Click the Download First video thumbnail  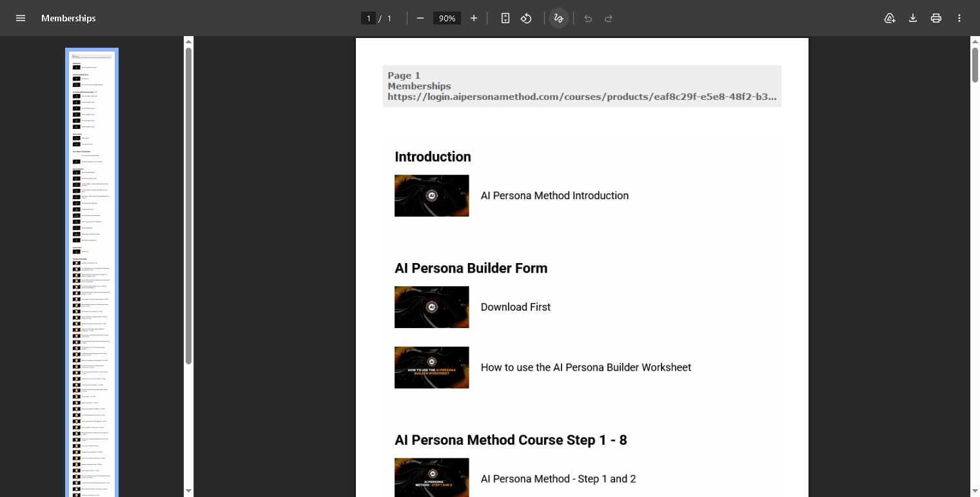point(431,307)
